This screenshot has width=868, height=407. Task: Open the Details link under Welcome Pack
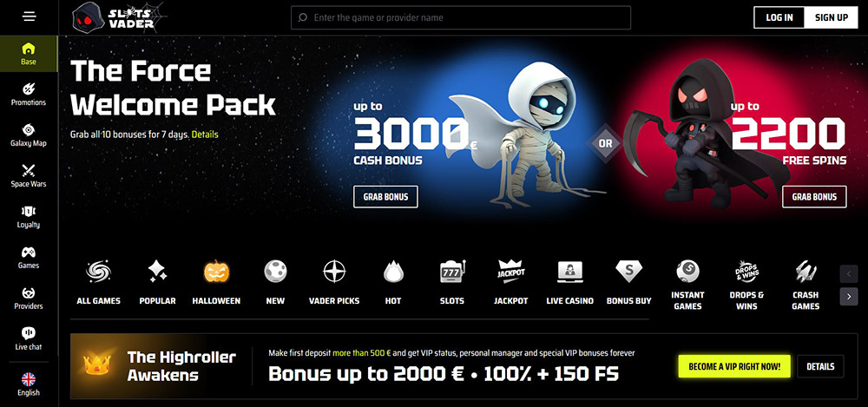(x=205, y=135)
